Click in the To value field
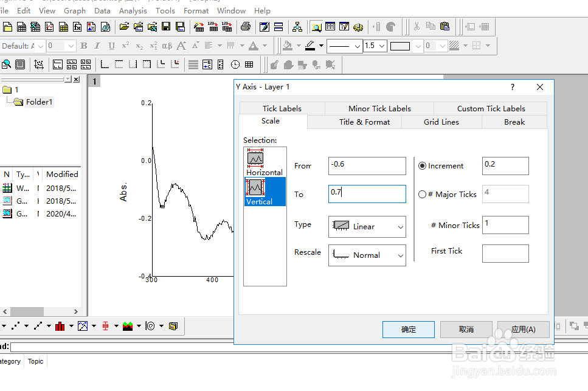The image size is (588, 391). pos(367,194)
